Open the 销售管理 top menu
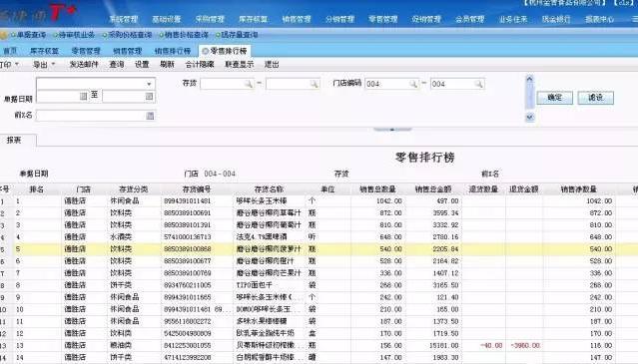This screenshot has height=364, width=638. [297, 19]
